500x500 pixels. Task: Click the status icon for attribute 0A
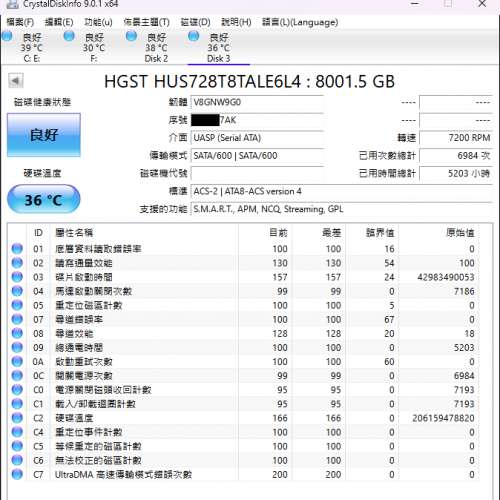[x=17, y=361]
